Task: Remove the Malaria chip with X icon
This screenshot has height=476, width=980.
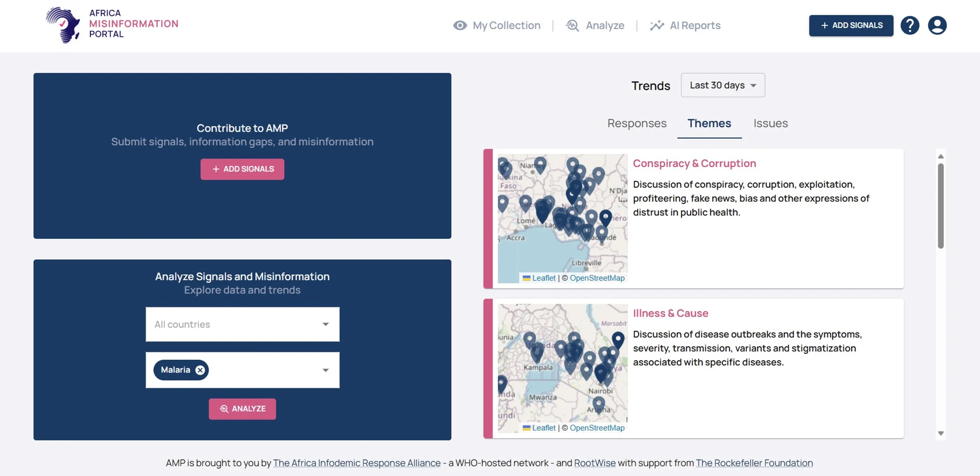Action: 200,370
